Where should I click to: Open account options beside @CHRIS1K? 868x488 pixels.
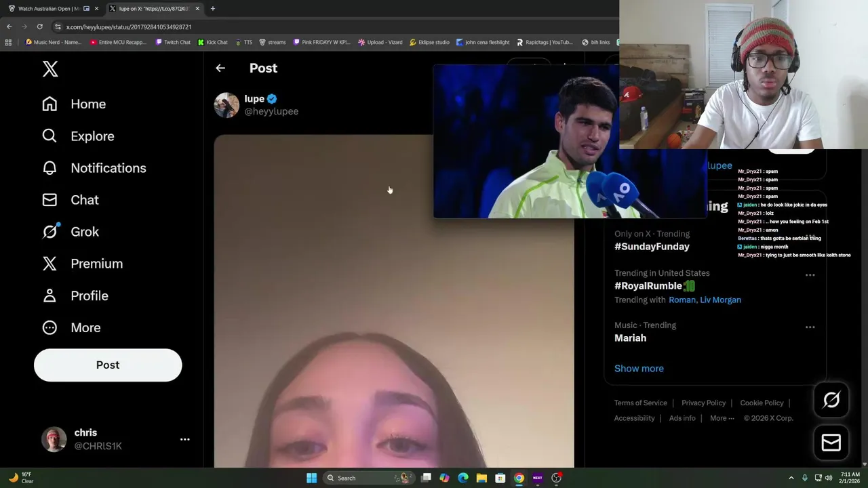pos(184,439)
